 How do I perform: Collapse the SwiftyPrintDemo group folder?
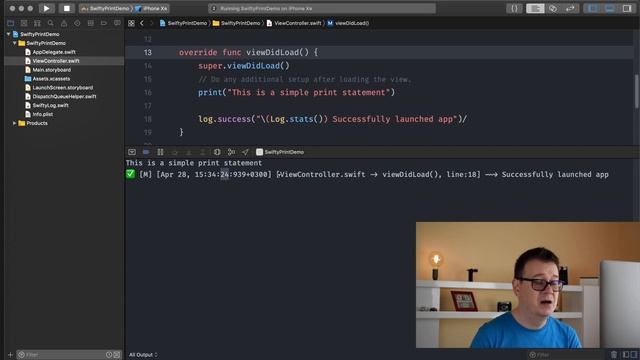click(15, 43)
